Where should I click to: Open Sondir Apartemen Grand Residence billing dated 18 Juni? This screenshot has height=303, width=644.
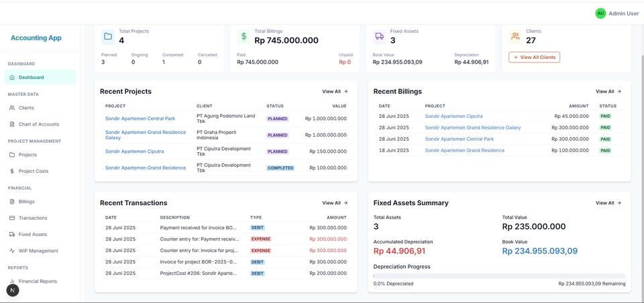point(464,151)
